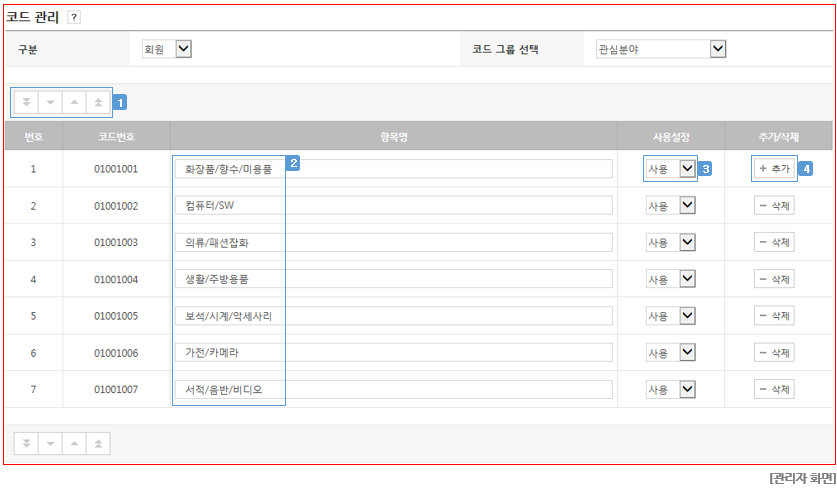Viewport: 837px width, 489px height.
Task: Click the bottom move-up arrow icon
Action: click(74, 444)
